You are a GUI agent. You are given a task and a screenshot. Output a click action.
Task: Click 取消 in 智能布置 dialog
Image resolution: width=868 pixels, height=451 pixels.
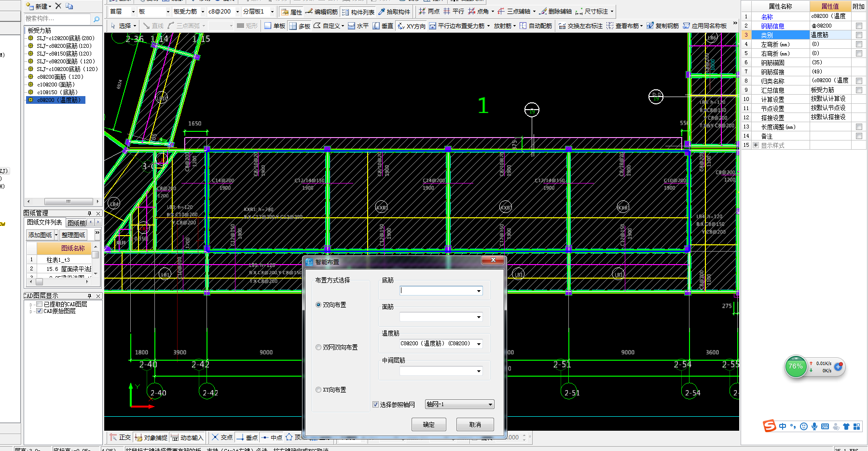475,424
